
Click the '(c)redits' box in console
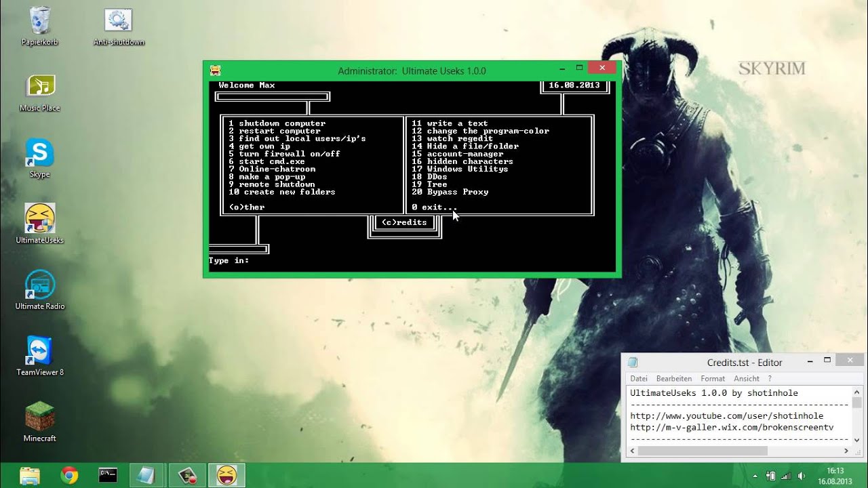pos(405,222)
